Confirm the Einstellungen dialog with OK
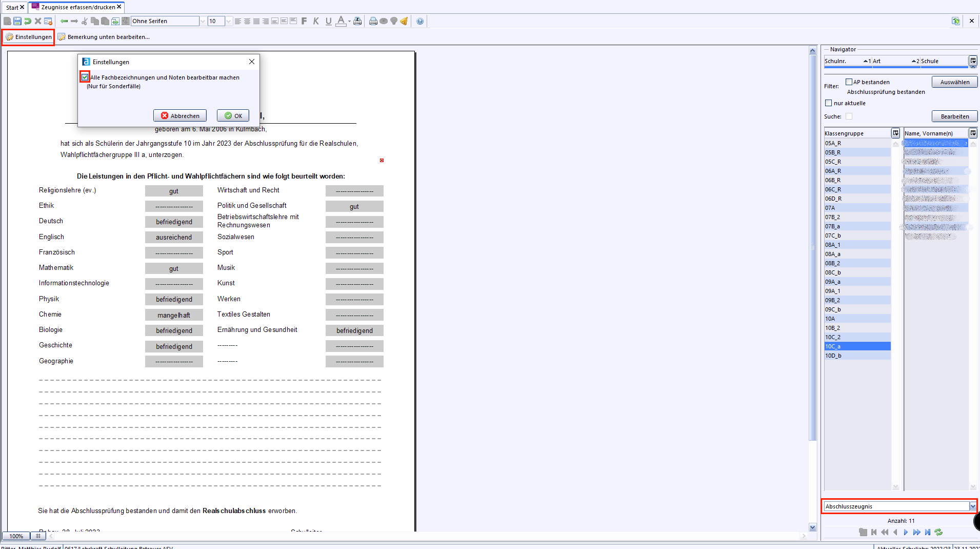The height and width of the screenshot is (549, 980). [x=233, y=116]
